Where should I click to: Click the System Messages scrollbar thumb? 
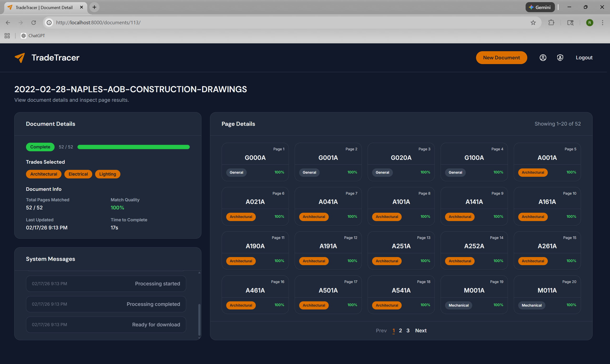point(199,320)
